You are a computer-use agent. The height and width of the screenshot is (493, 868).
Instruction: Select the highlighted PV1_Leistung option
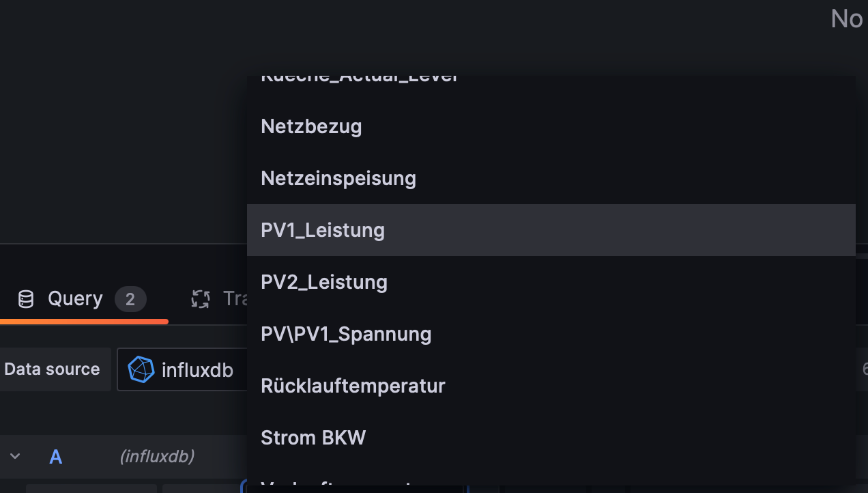[323, 230]
